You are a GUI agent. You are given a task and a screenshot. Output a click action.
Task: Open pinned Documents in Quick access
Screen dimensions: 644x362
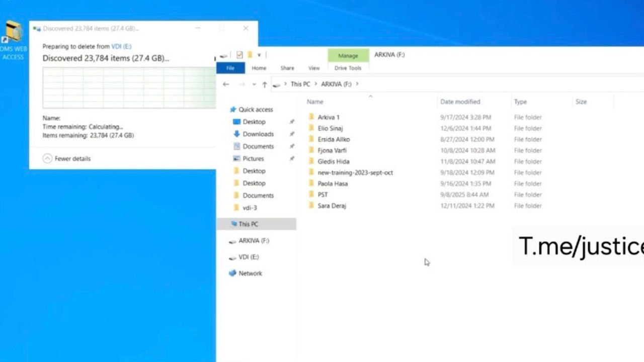[258, 146]
